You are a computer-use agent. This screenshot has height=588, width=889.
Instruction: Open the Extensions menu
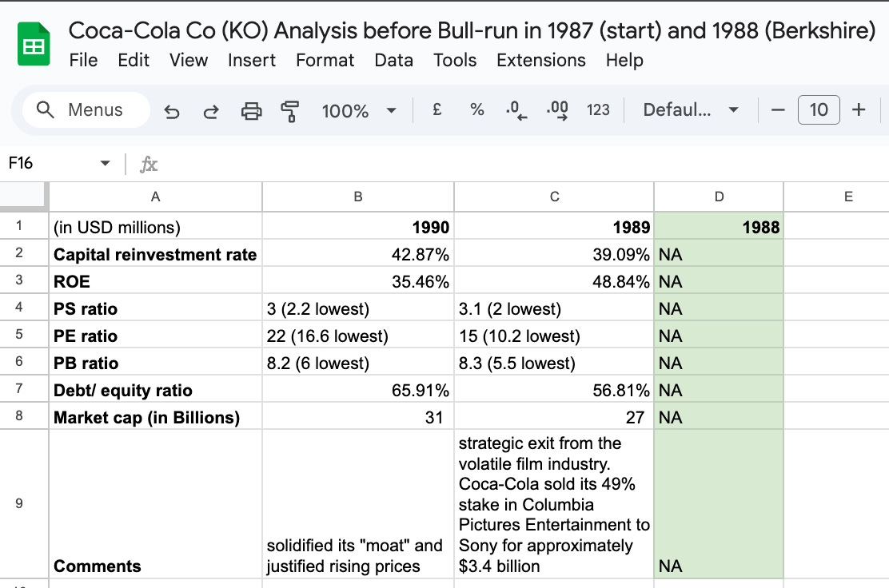tap(541, 60)
